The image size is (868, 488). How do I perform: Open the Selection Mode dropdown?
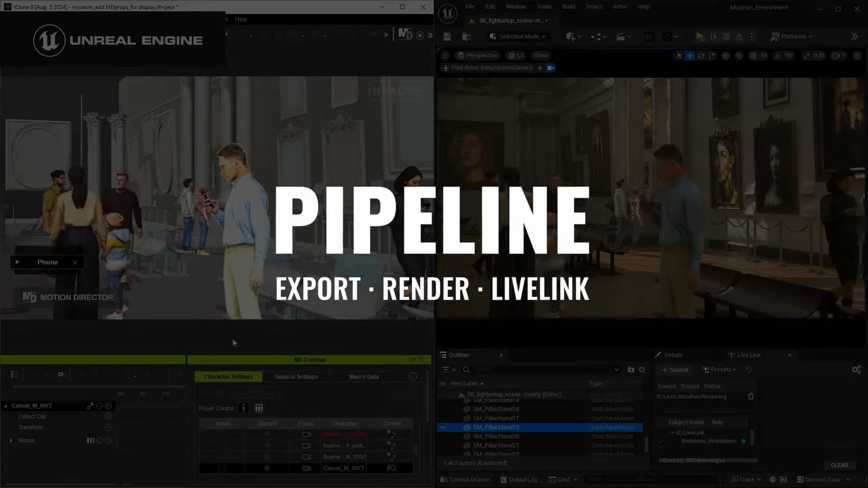pyautogui.click(x=518, y=37)
